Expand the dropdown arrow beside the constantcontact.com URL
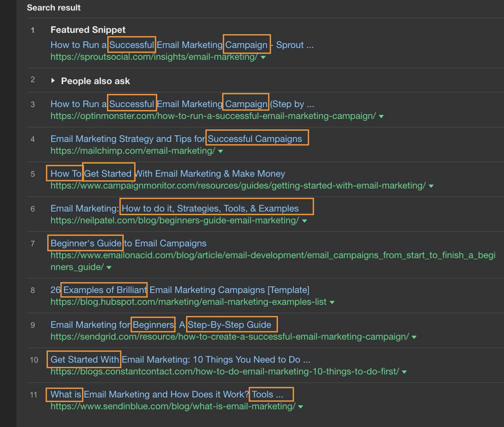Image resolution: width=504 pixels, height=427 pixels. tap(404, 372)
